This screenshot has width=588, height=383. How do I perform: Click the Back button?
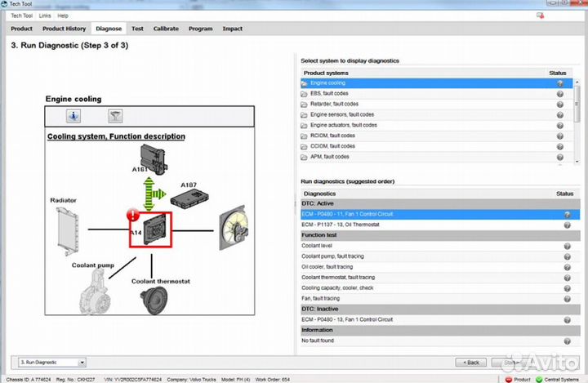470,362
